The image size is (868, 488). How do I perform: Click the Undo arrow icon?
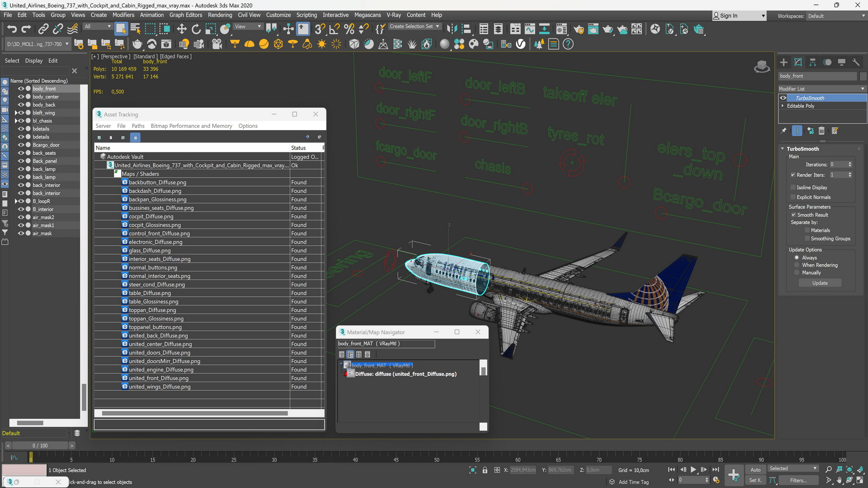pos(12,29)
